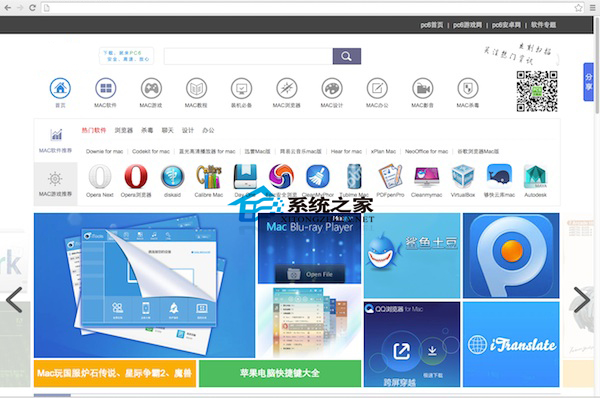
Task: Open the MAC教程 book icon
Action: click(196, 88)
